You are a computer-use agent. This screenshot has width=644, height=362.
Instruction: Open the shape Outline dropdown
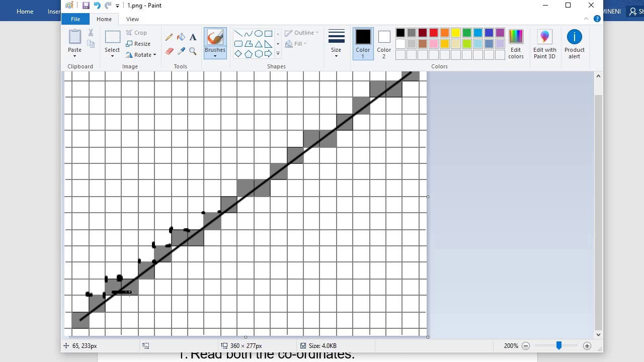301,33
